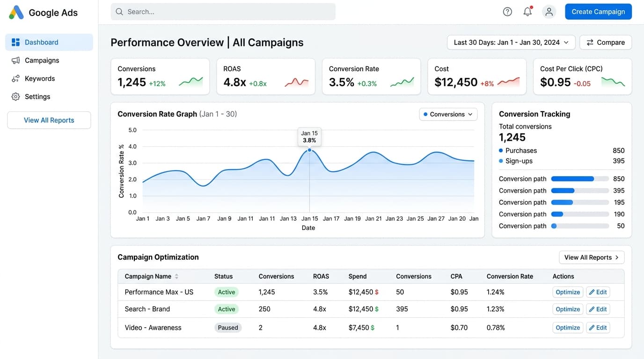Click the Campaign Name sort arrows
Screen dimensions: 644x359
coord(176,276)
